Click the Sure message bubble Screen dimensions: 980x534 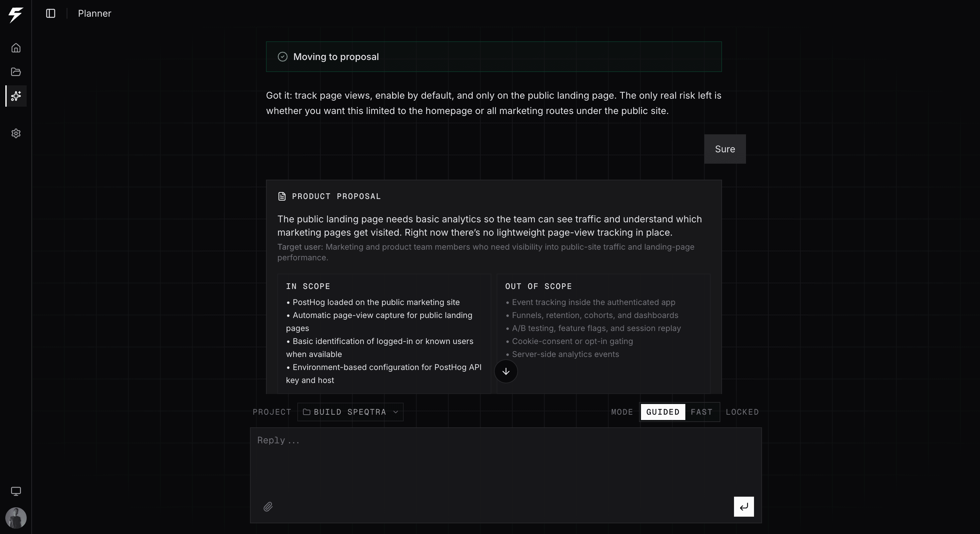pyautogui.click(x=725, y=149)
